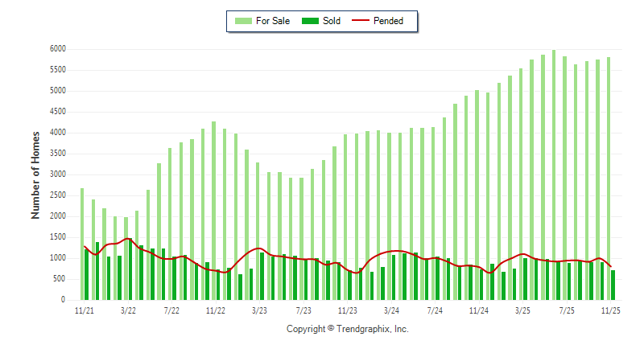Select the Number of Homes axis title
This screenshot has height=349, width=644.
[x=35, y=175]
